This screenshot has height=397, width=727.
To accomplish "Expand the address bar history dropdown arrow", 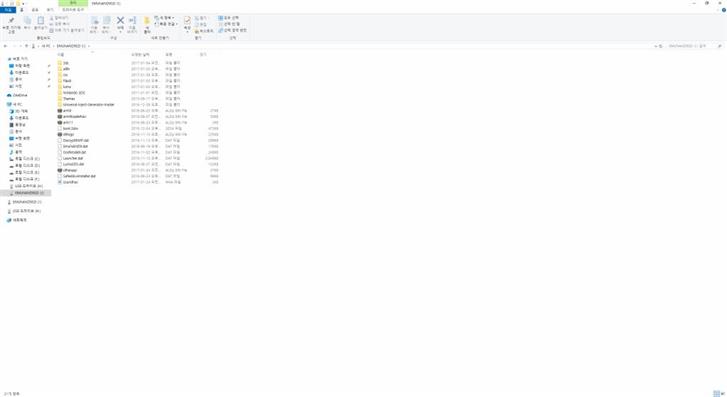I will pos(655,46).
